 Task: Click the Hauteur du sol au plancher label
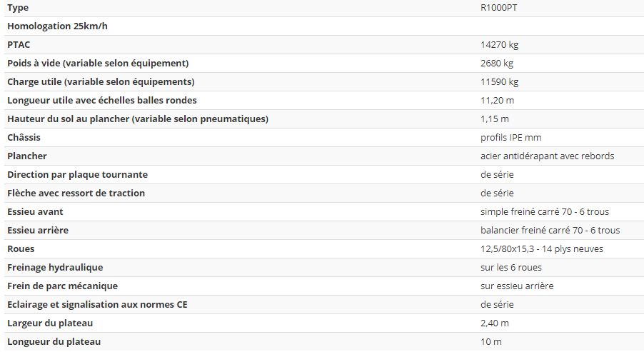click(138, 119)
